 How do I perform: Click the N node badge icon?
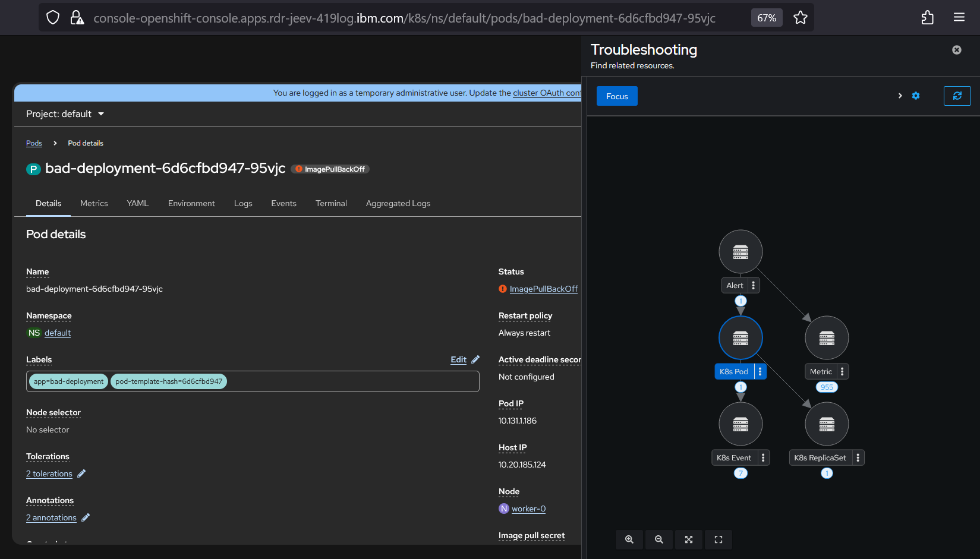504,509
